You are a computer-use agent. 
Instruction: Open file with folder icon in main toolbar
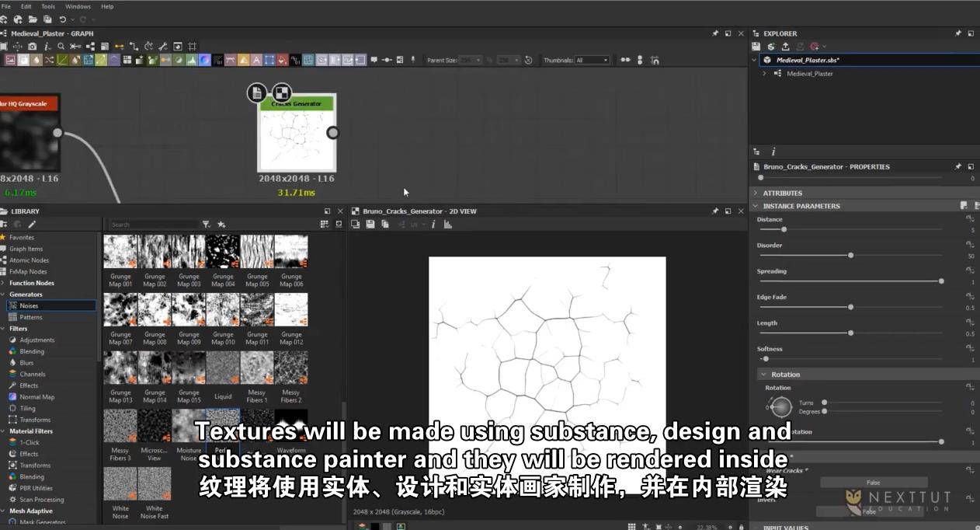click(x=33, y=19)
